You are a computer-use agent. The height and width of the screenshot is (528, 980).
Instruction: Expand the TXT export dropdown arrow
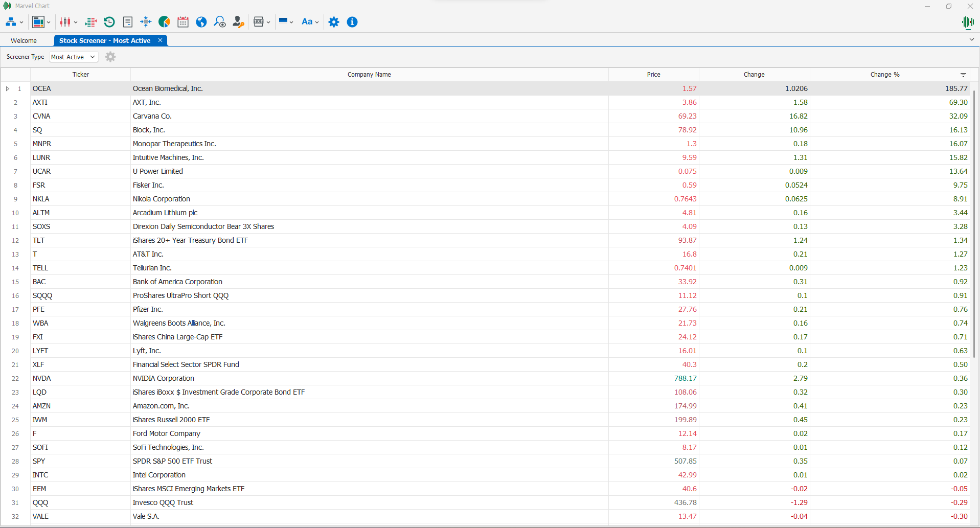[x=268, y=22]
